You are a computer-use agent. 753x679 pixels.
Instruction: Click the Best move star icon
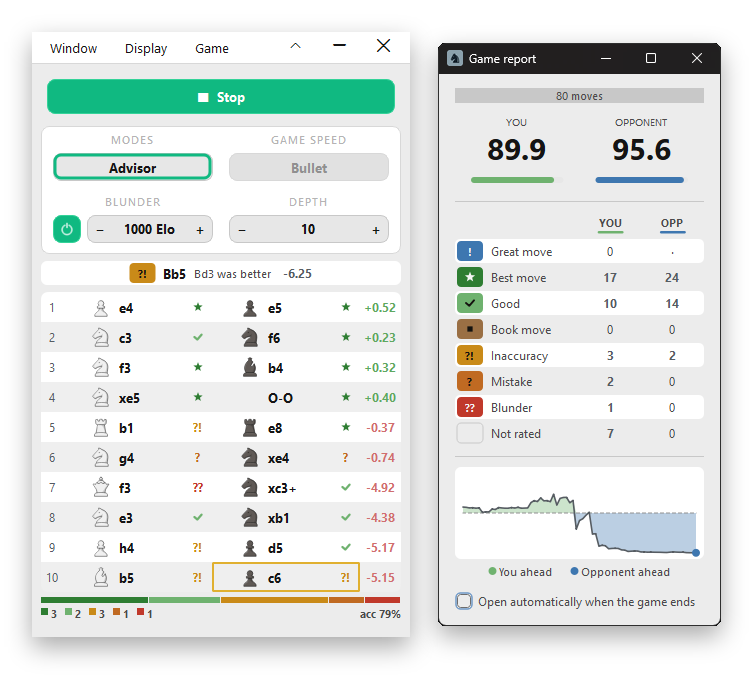point(470,278)
